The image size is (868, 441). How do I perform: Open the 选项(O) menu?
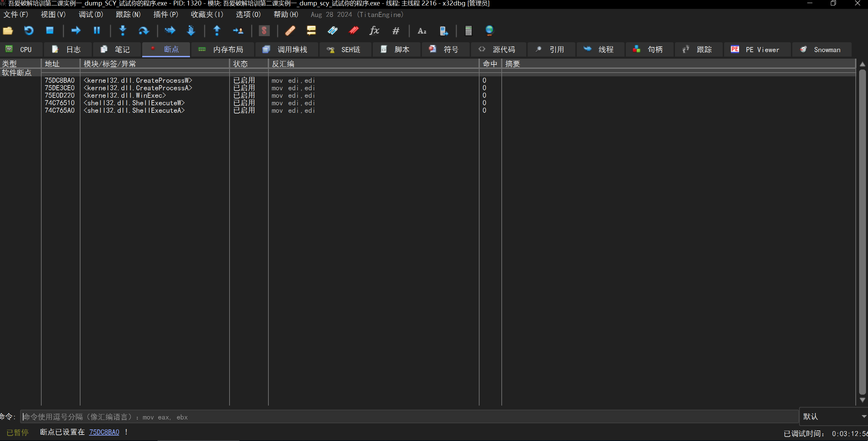click(x=248, y=14)
